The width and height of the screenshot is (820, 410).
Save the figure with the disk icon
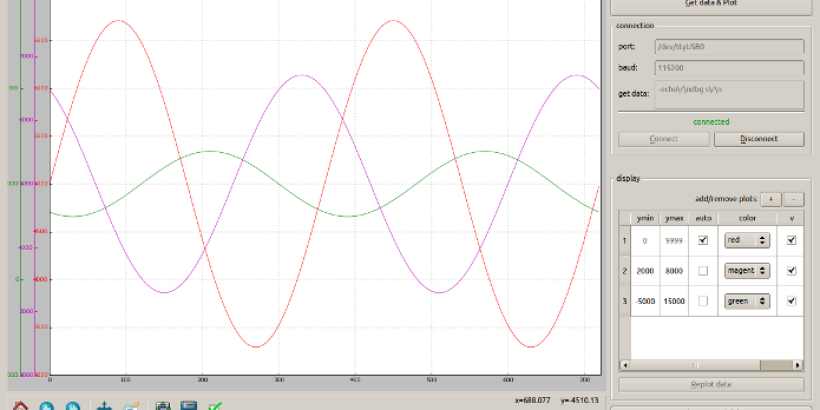click(x=189, y=406)
